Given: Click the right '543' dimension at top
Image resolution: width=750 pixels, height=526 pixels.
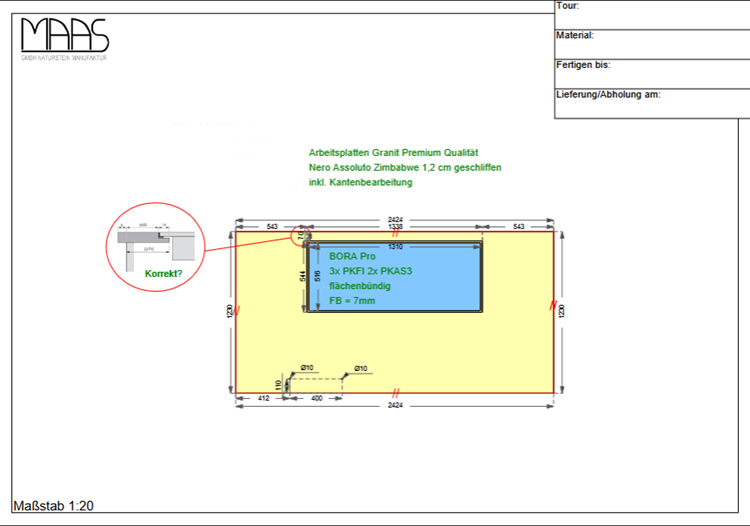Looking at the screenshot, I should (519, 227).
